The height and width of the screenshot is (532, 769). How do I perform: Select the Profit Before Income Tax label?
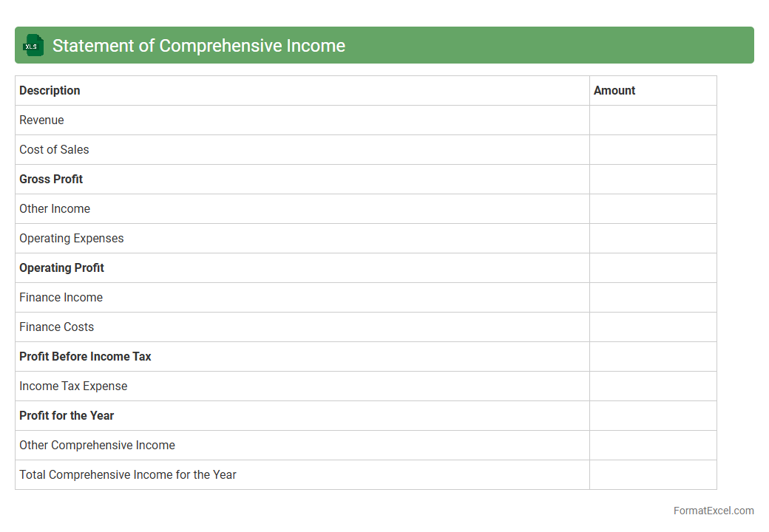point(85,356)
